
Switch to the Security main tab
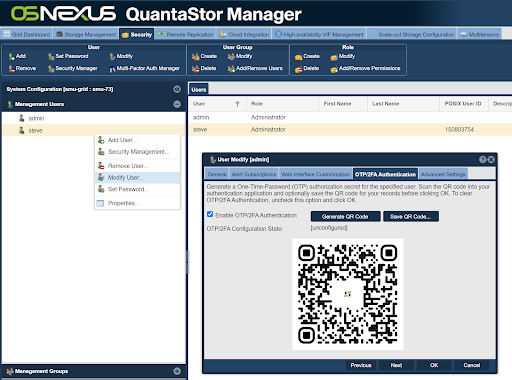click(137, 34)
